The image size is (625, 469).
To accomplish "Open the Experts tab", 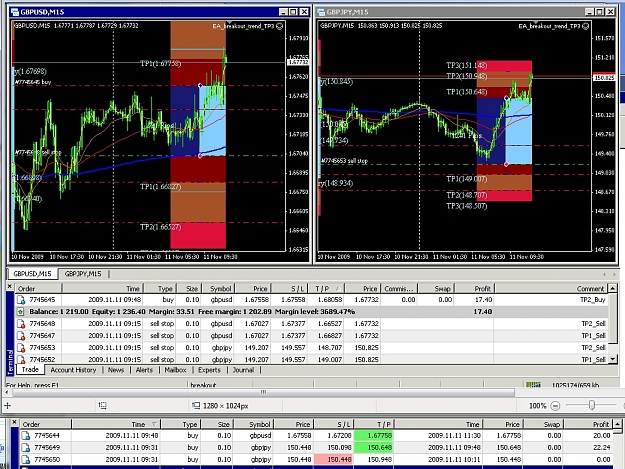I will [209, 370].
